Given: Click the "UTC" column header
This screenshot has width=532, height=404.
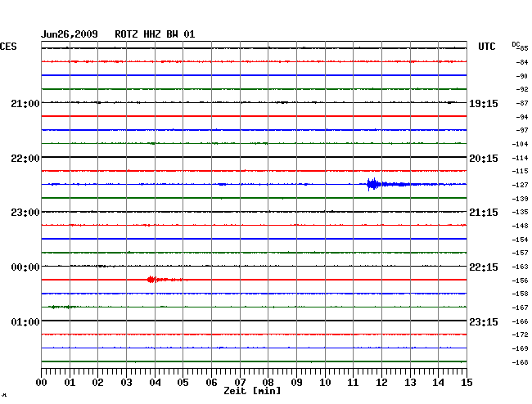Looking at the screenshot, I should coord(486,47).
